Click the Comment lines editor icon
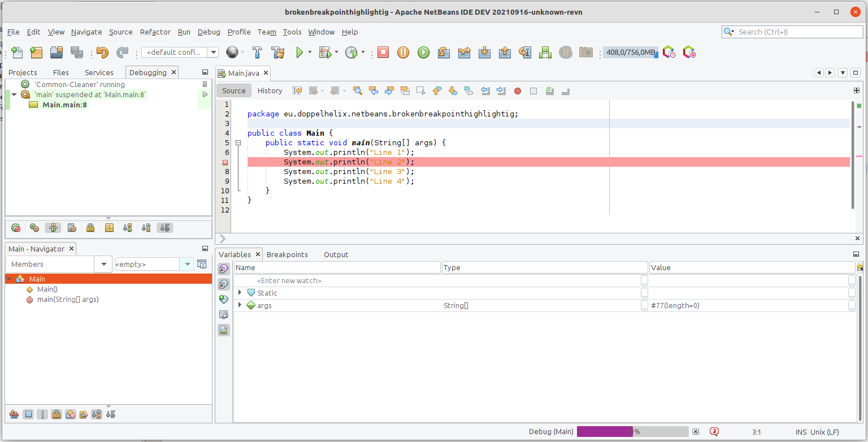Screen dimensions: 868x442 click(549, 90)
